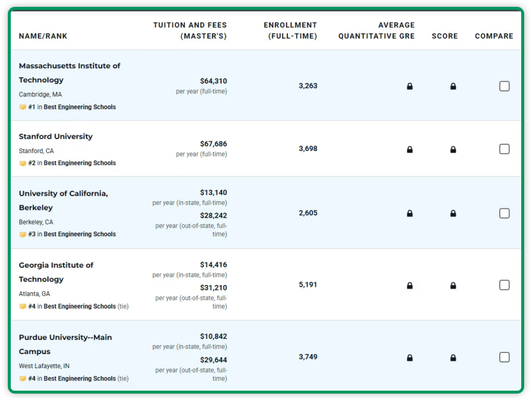Click the GRE lock icon for Purdue University
Viewport: 532px width, 398px height.
tap(410, 358)
